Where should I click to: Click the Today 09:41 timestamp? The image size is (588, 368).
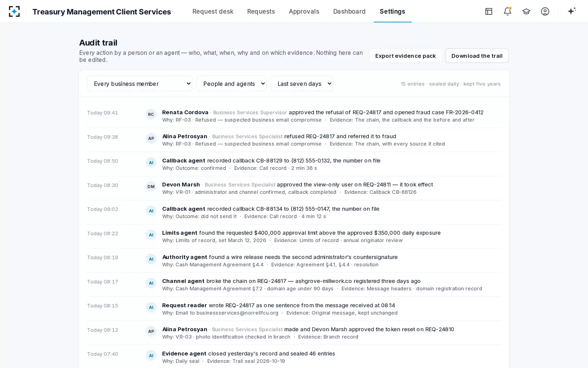coord(102,113)
